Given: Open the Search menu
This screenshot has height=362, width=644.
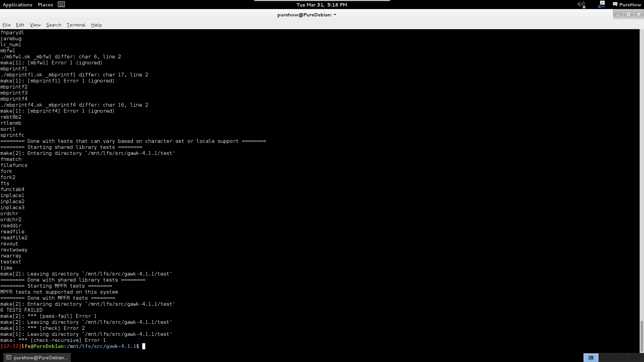Looking at the screenshot, I should (54, 25).
